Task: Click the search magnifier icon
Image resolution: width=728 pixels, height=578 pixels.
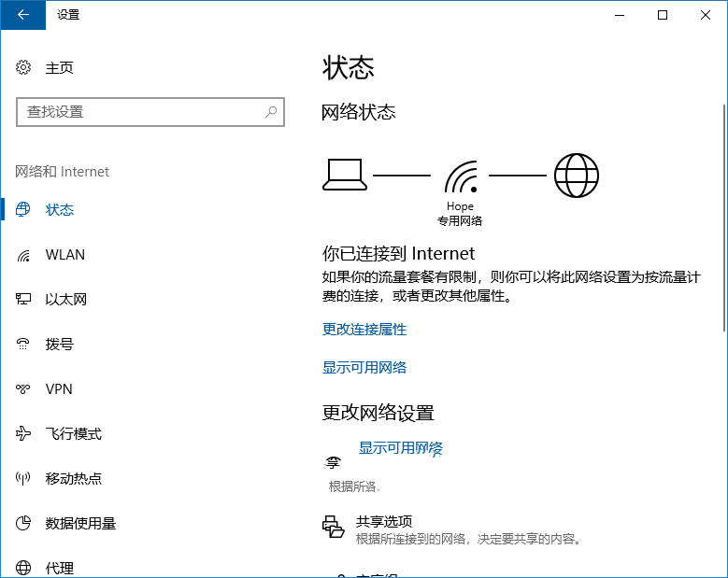Action: tap(271, 112)
